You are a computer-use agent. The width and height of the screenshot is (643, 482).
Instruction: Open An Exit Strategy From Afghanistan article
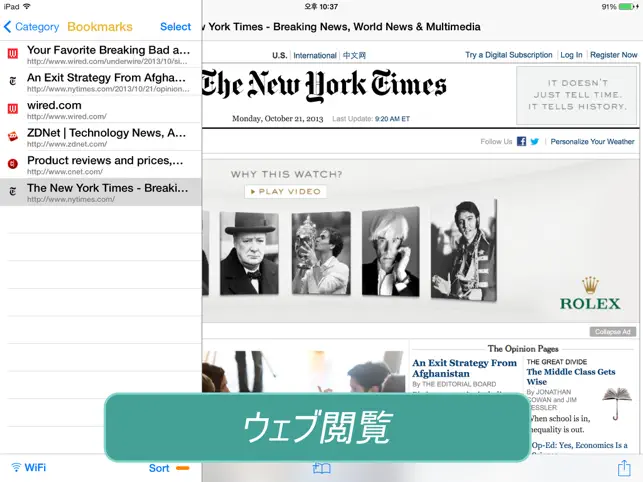pyautogui.click(x=464, y=368)
